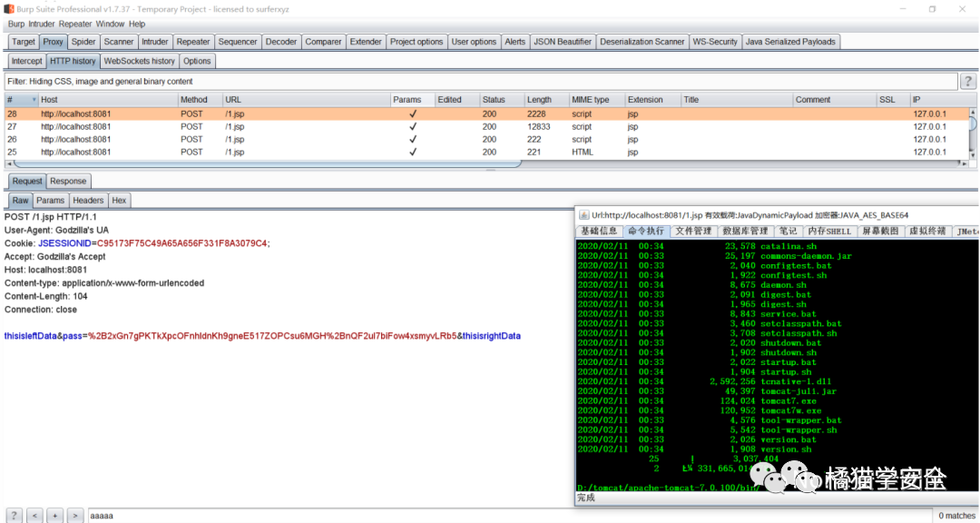Open Godzilla 笔记 tab

(x=788, y=231)
